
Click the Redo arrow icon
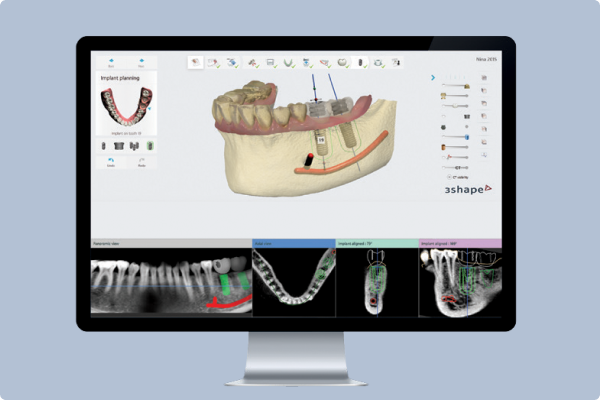pyautogui.click(x=143, y=162)
